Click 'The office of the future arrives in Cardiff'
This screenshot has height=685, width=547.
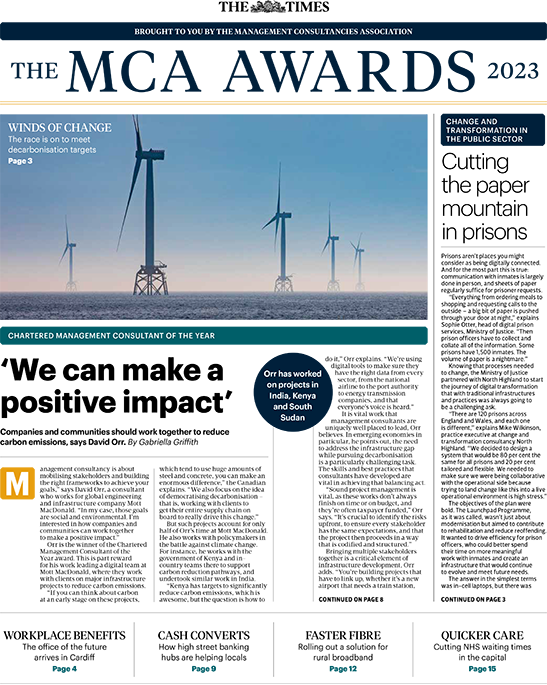[x=65, y=652]
